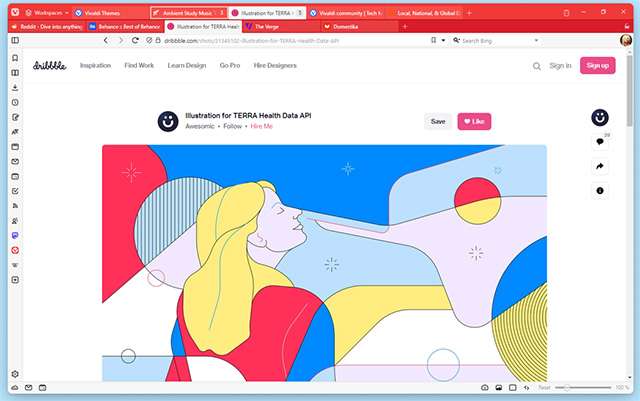Open settings gear in side panel
The height and width of the screenshot is (401, 640).
pos(15,374)
